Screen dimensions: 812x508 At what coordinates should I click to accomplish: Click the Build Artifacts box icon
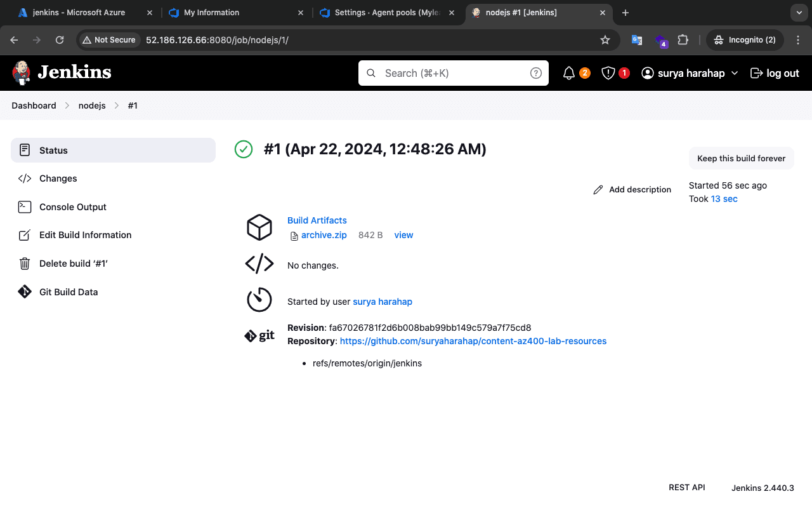coord(259,227)
